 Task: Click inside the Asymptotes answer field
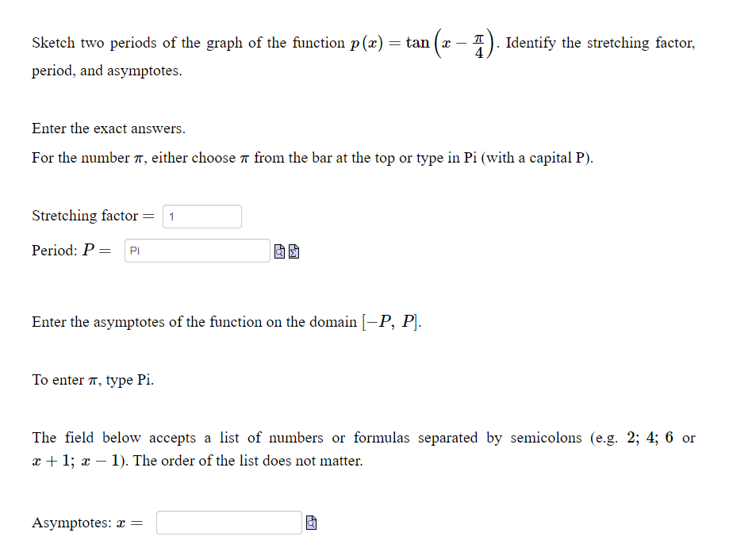[x=228, y=522]
